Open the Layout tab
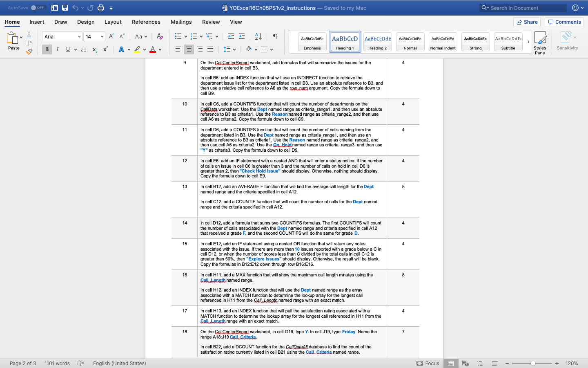Viewport: 588px width, 368px height. point(113,22)
